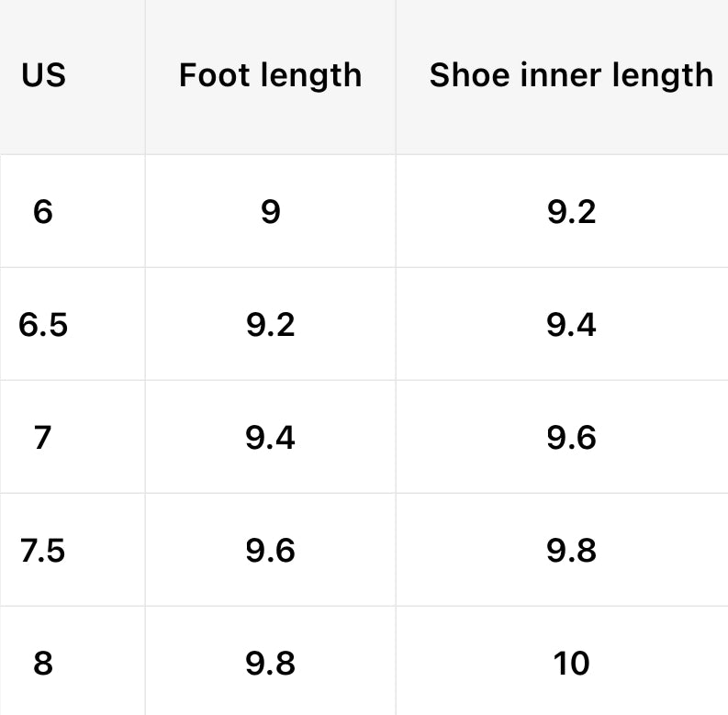Select US size 7 cell
The image size is (728, 715).
[x=43, y=438]
